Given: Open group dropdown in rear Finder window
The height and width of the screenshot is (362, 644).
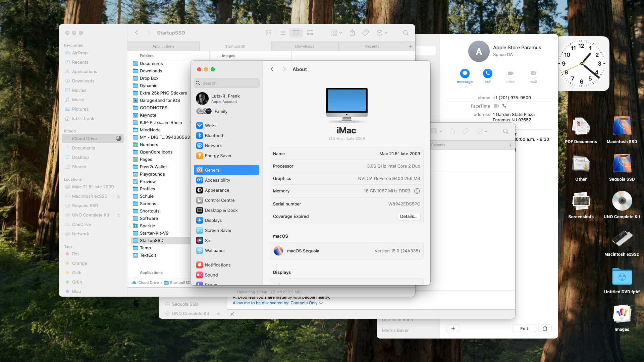Looking at the screenshot, I should 436,131.
